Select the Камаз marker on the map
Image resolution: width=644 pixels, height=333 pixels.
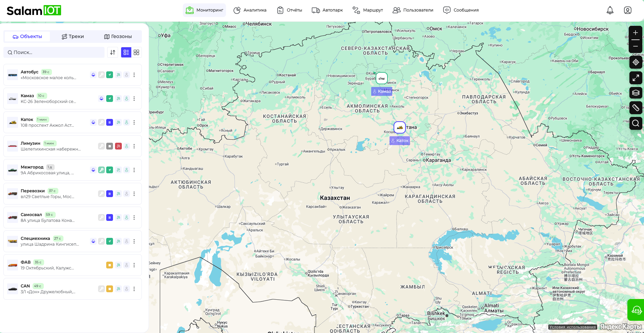pyautogui.click(x=382, y=78)
